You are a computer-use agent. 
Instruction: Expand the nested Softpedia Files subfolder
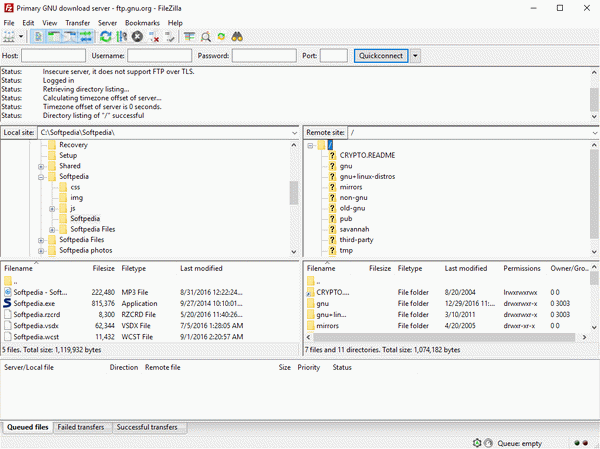[52, 230]
